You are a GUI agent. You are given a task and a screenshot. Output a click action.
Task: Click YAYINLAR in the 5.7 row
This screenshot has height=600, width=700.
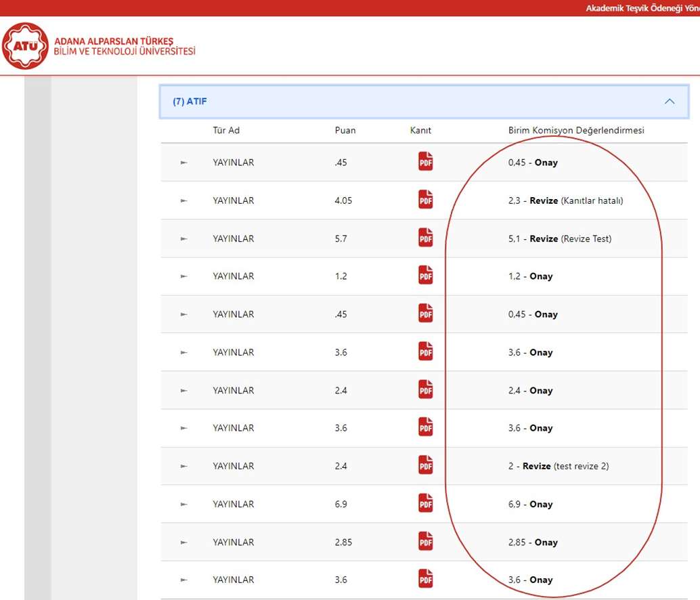point(233,239)
